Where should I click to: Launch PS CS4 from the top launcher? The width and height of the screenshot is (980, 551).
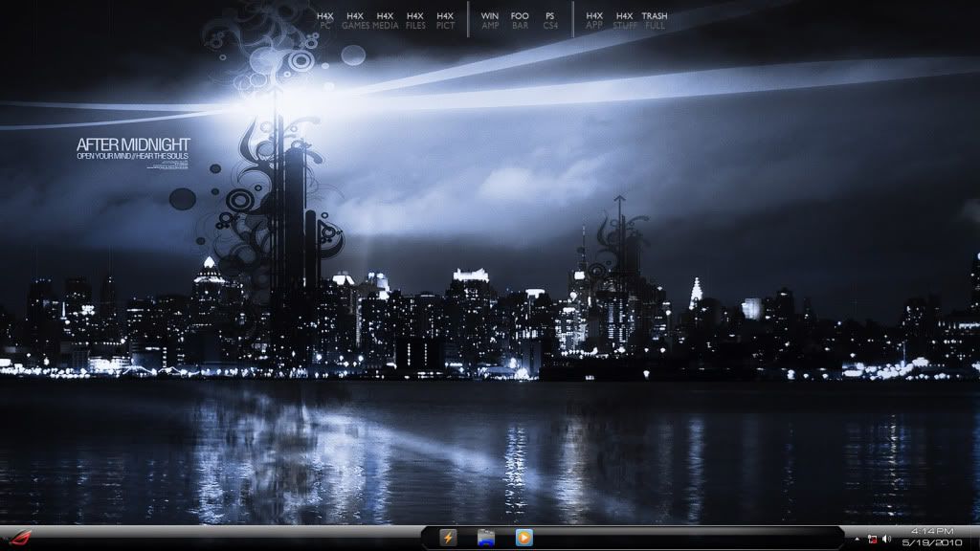pos(549,21)
